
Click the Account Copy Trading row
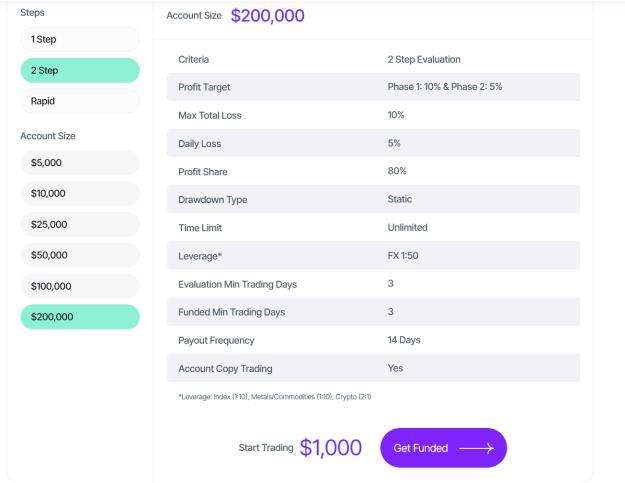click(x=373, y=368)
